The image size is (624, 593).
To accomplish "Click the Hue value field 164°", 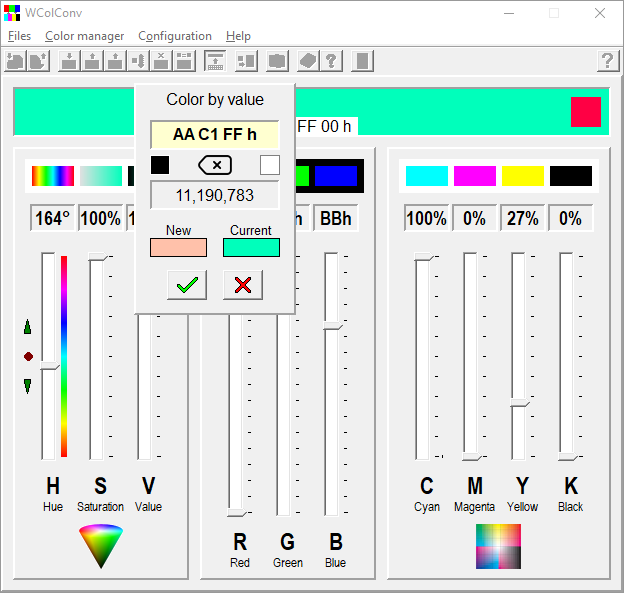I will tap(53, 218).
